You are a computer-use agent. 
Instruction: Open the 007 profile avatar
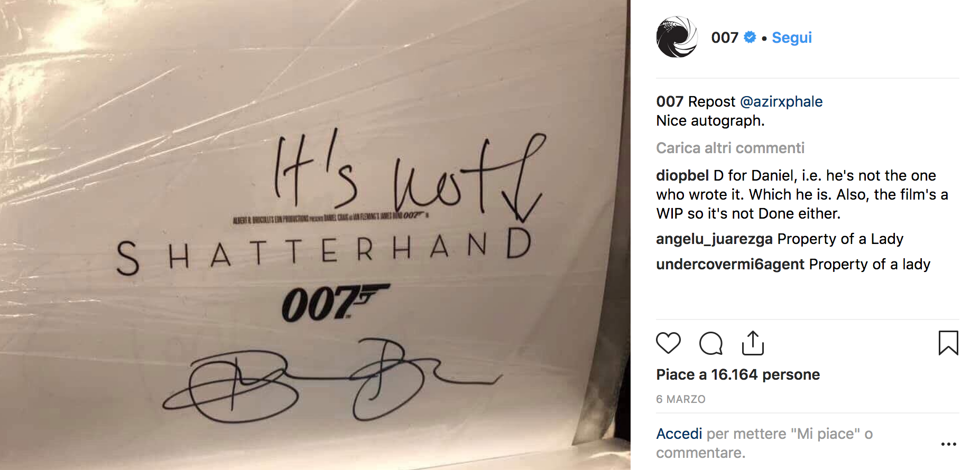677,37
